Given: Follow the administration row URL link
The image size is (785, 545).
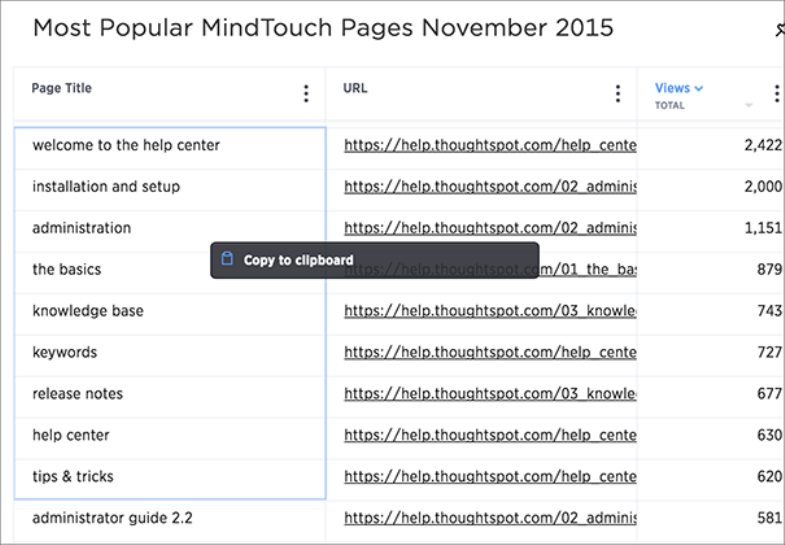Looking at the screenshot, I should point(490,228).
